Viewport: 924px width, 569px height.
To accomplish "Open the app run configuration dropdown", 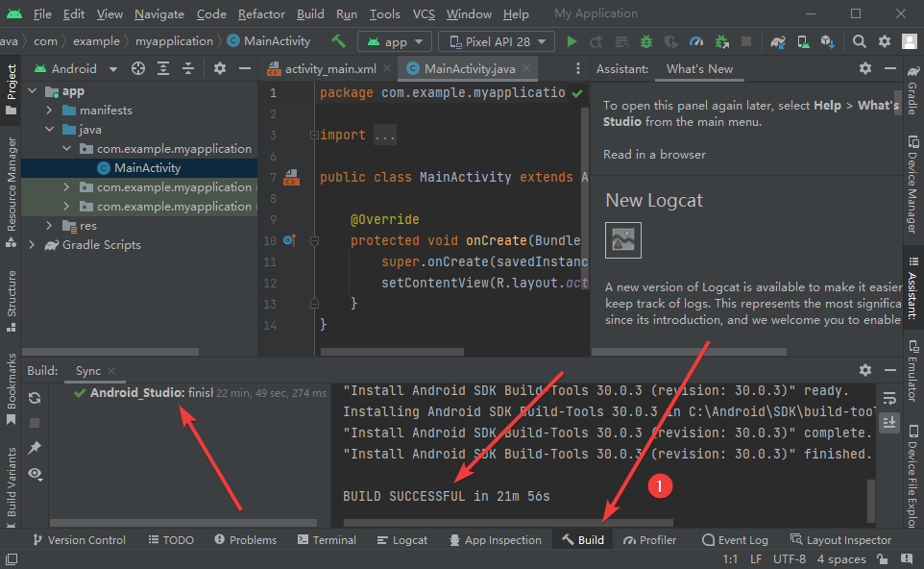I will click(x=395, y=42).
